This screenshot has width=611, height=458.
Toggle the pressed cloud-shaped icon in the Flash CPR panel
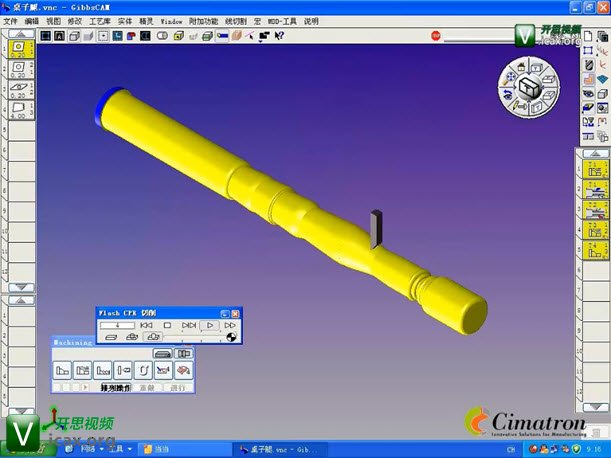click(153, 337)
